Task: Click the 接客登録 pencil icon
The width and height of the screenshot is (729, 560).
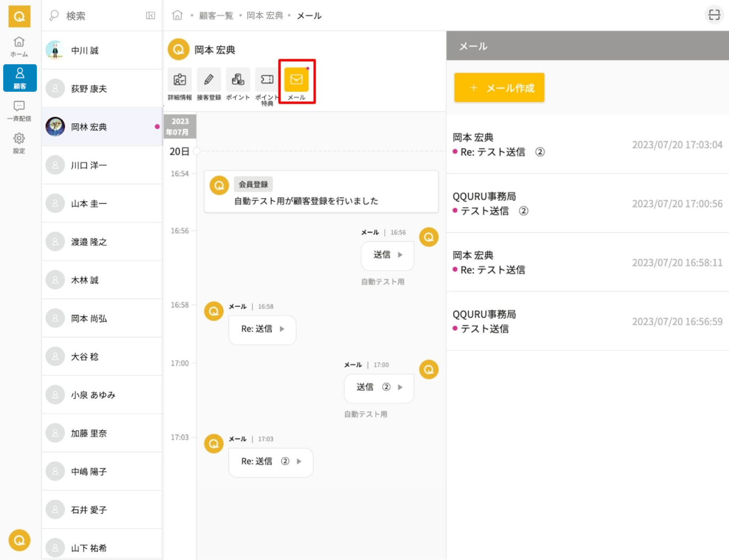Action: (209, 80)
